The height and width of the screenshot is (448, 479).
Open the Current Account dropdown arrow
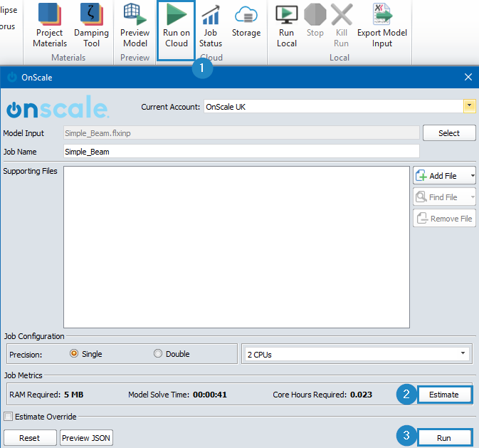(469, 106)
